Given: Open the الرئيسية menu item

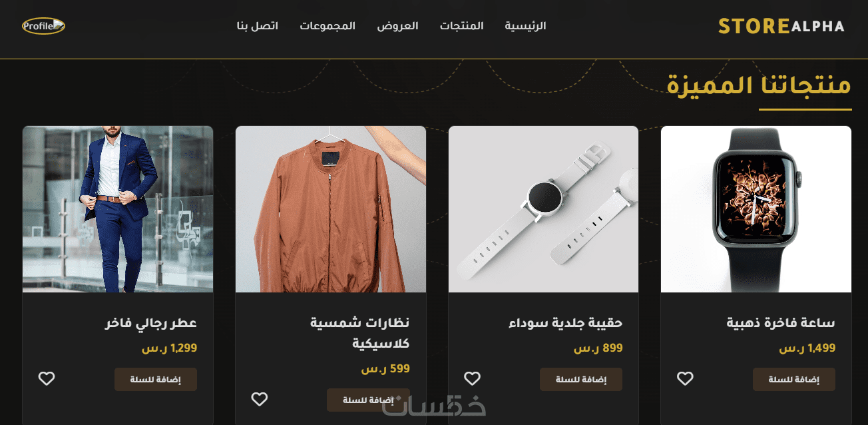Looking at the screenshot, I should pyautogui.click(x=525, y=26).
